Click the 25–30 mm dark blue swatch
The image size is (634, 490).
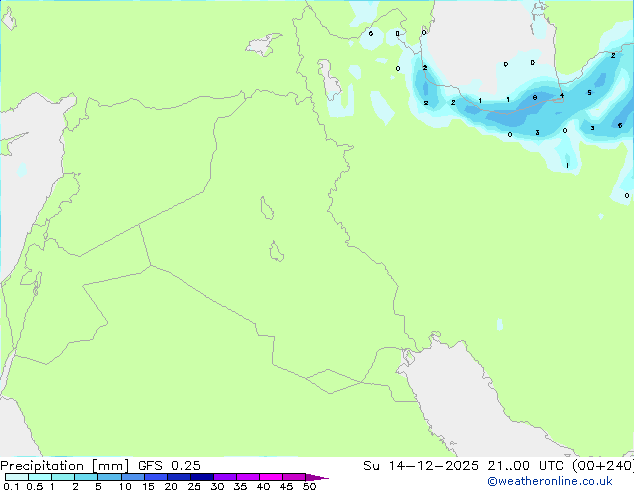coord(202,477)
